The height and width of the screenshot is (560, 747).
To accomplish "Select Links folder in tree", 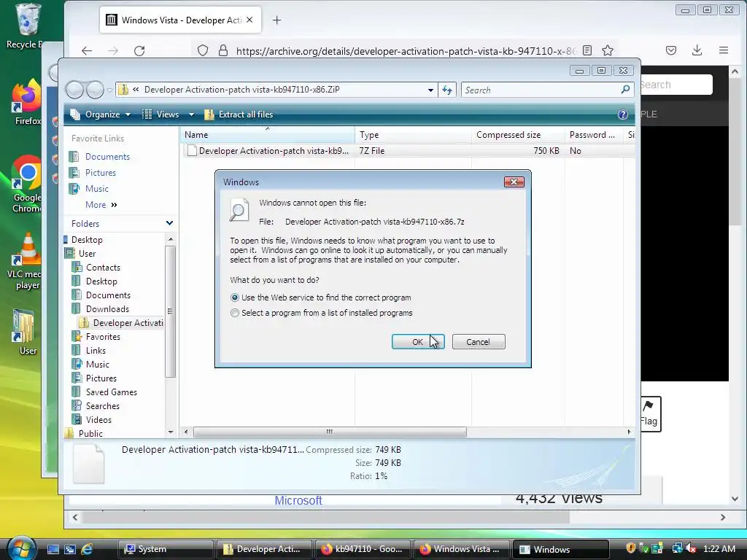I will click(x=96, y=351).
